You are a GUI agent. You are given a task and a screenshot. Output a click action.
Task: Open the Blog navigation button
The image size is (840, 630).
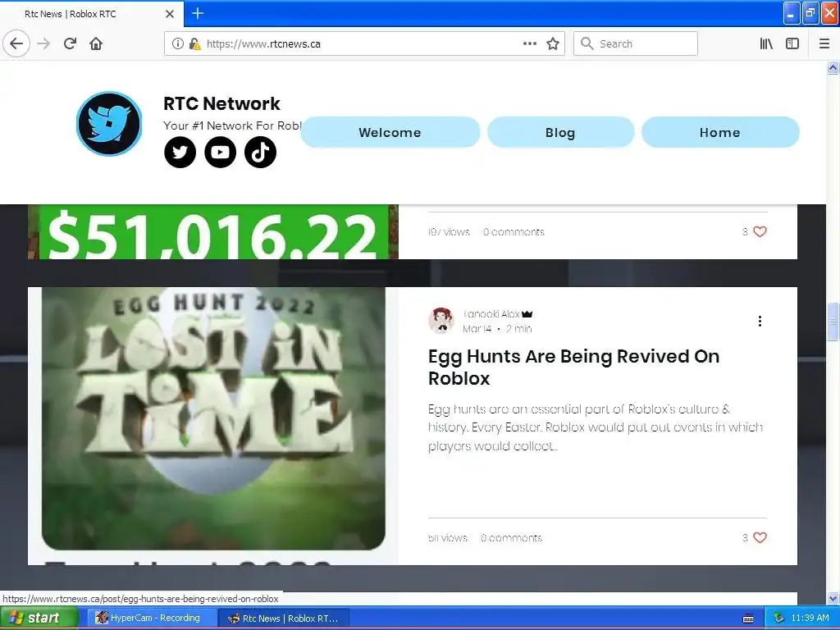point(560,132)
